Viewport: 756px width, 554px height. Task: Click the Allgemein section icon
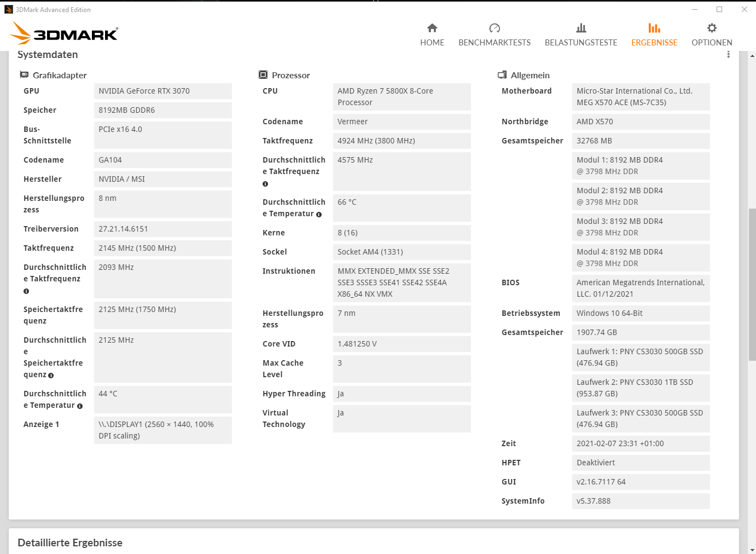coord(502,74)
